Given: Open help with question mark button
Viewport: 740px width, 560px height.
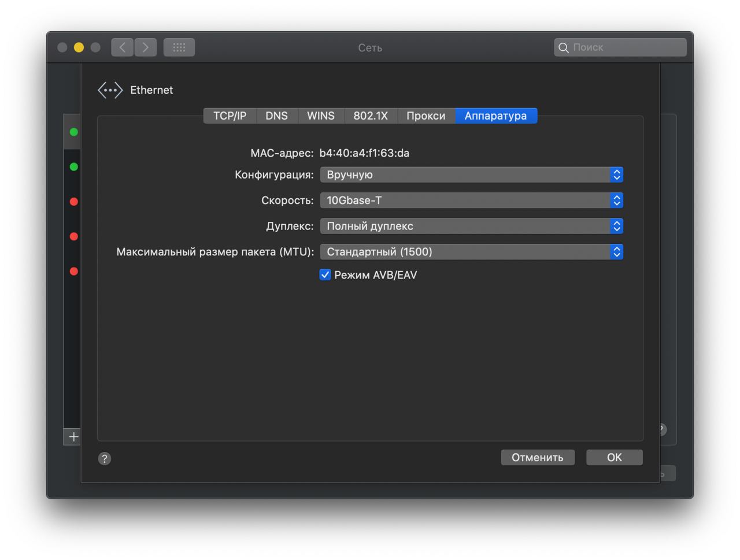Looking at the screenshot, I should 105,458.
